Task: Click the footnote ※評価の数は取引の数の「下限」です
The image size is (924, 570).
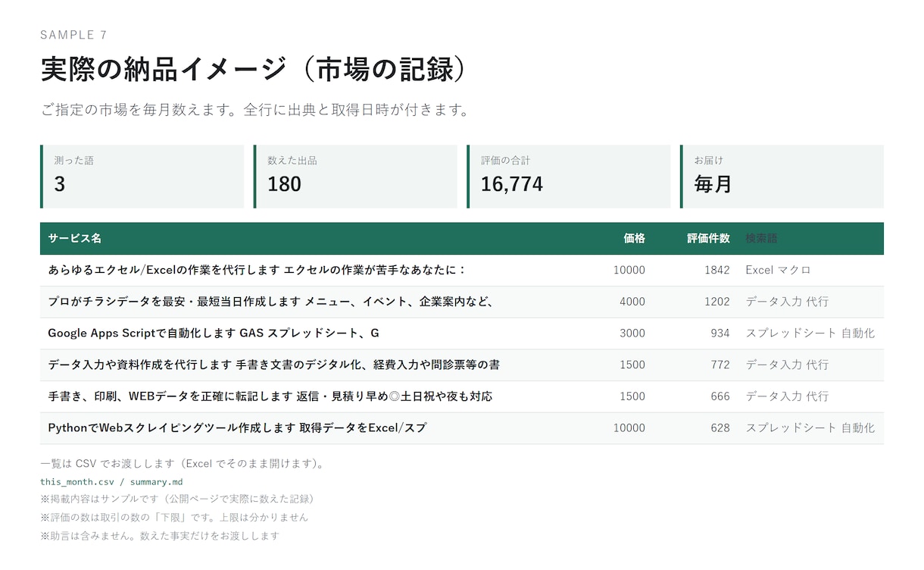Action: coord(174,518)
